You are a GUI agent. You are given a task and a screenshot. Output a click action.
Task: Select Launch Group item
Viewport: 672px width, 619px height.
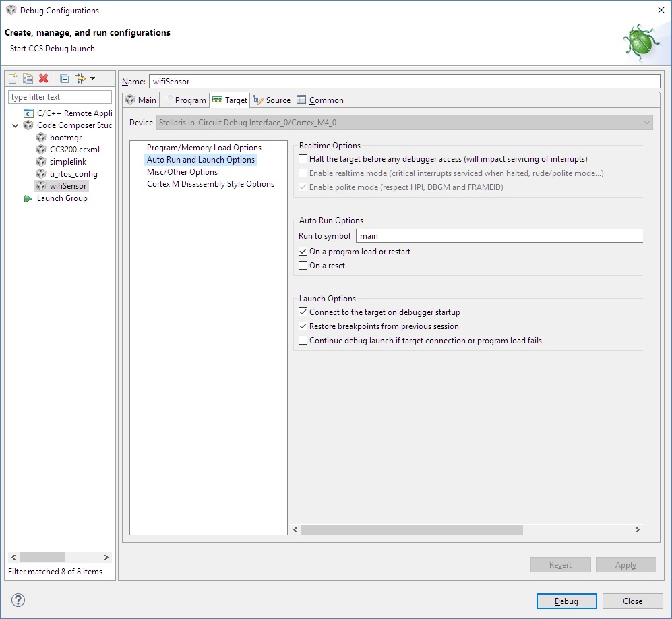[x=62, y=198]
